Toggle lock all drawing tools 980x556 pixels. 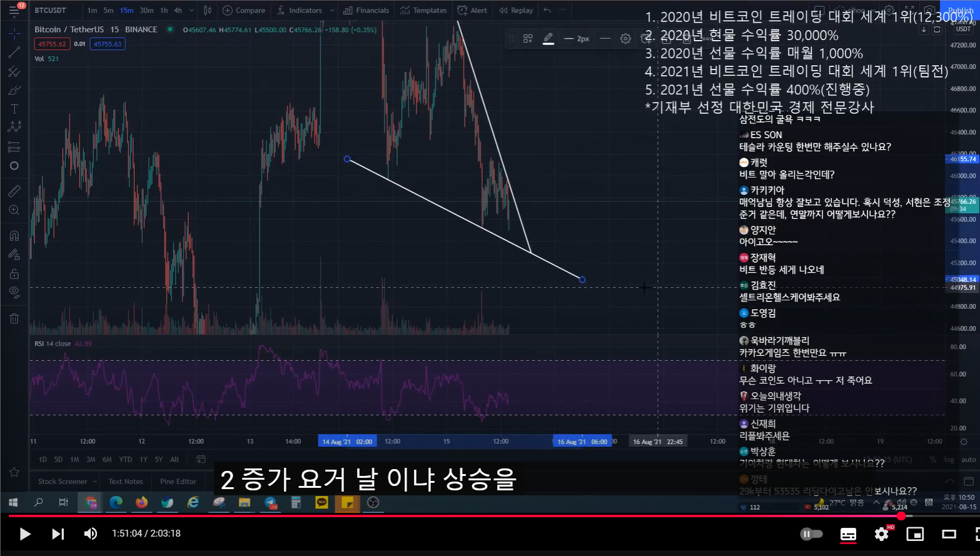pyautogui.click(x=14, y=274)
